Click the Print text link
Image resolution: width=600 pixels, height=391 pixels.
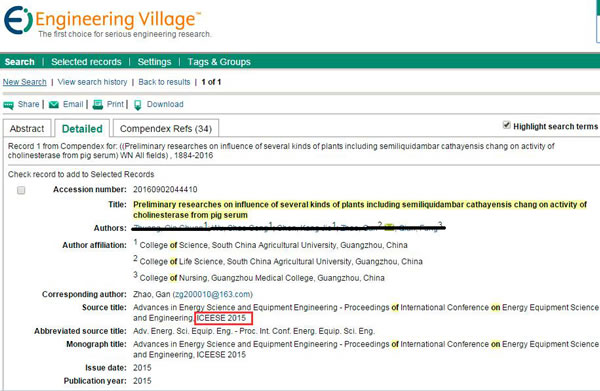click(115, 104)
